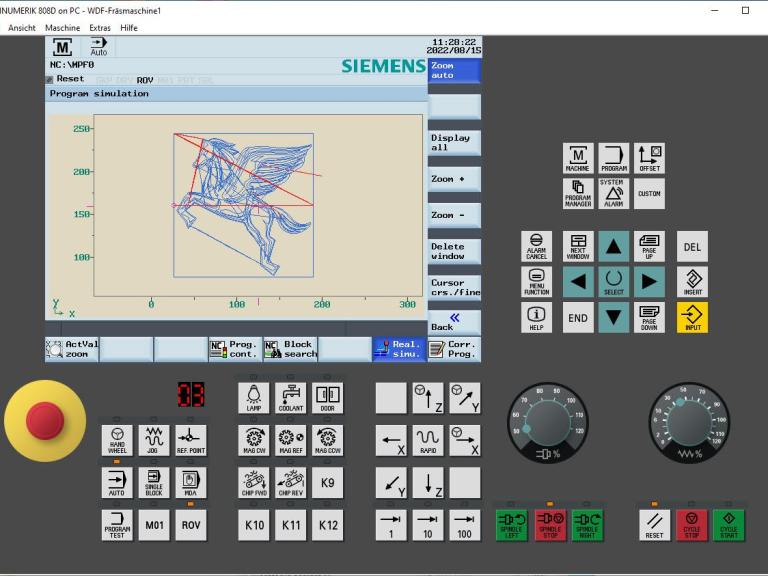This screenshot has height=576, width=768.
Task: Click the Rapid traverse key
Action: (x=428, y=440)
